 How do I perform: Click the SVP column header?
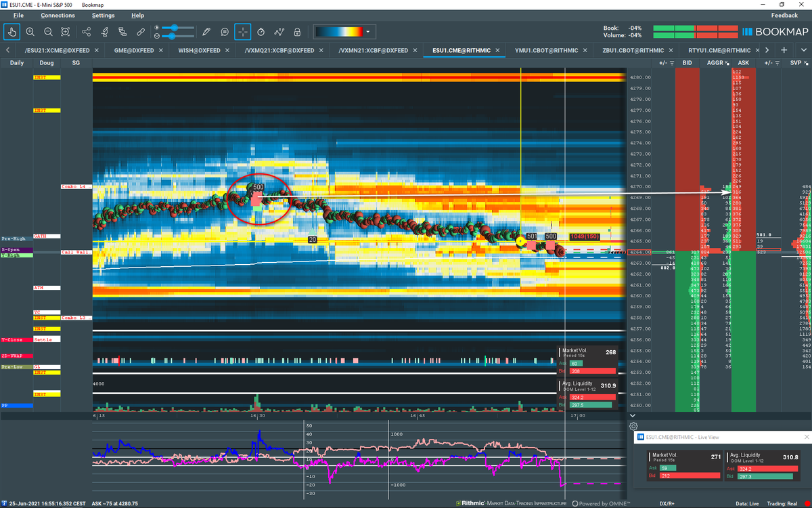(x=796, y=62)
